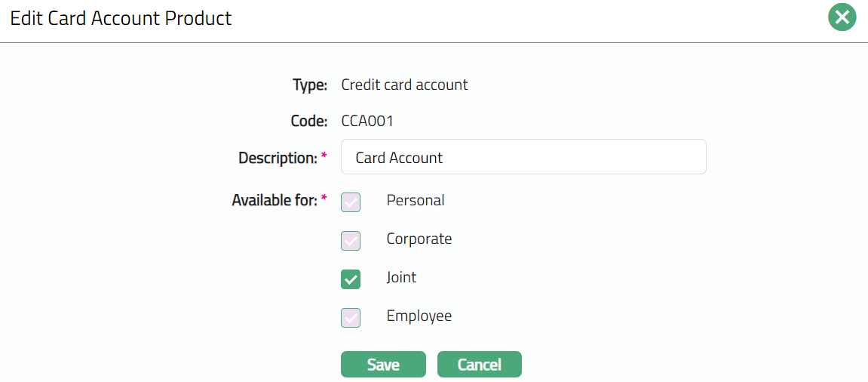
Task: Toggle the Corporate checkbox
Action: [x=351, y=240]
